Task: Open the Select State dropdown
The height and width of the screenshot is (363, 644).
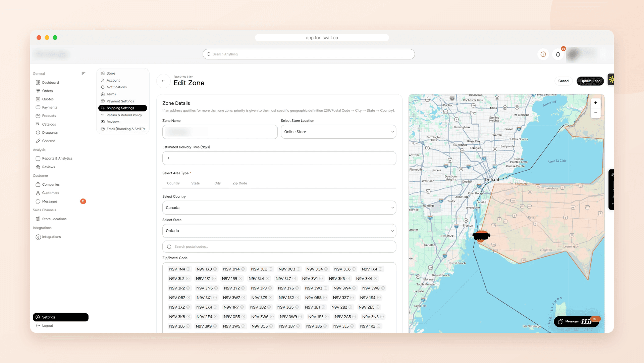Action: 279,231
